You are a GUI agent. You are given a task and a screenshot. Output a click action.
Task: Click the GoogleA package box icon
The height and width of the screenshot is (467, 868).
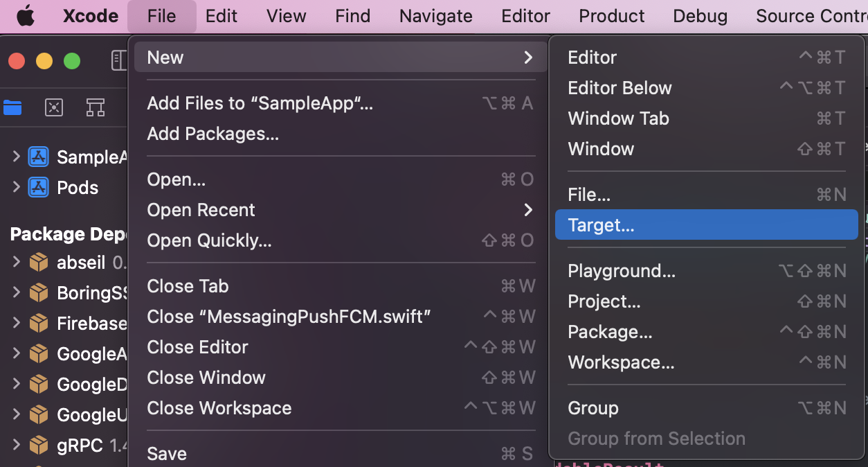click(x=39, y=354)
